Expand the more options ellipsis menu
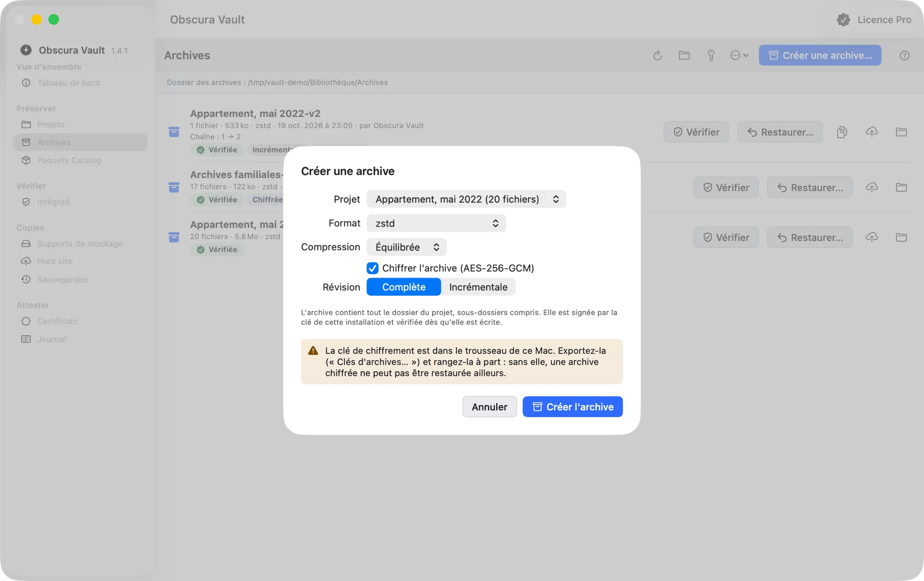 click(x=739, y=55)
